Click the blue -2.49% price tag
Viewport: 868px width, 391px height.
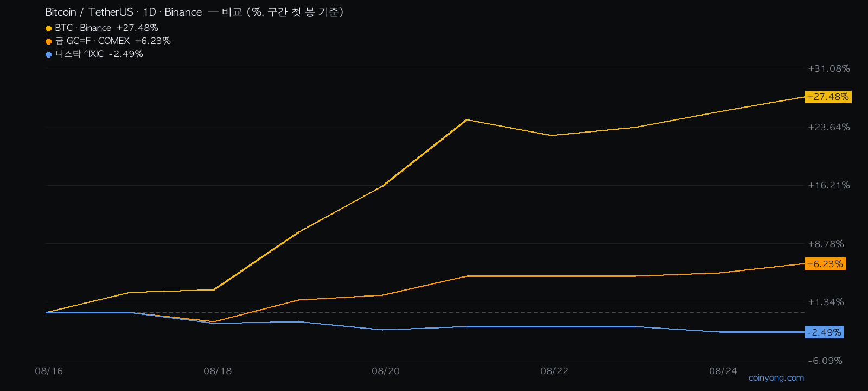(824, 332)
